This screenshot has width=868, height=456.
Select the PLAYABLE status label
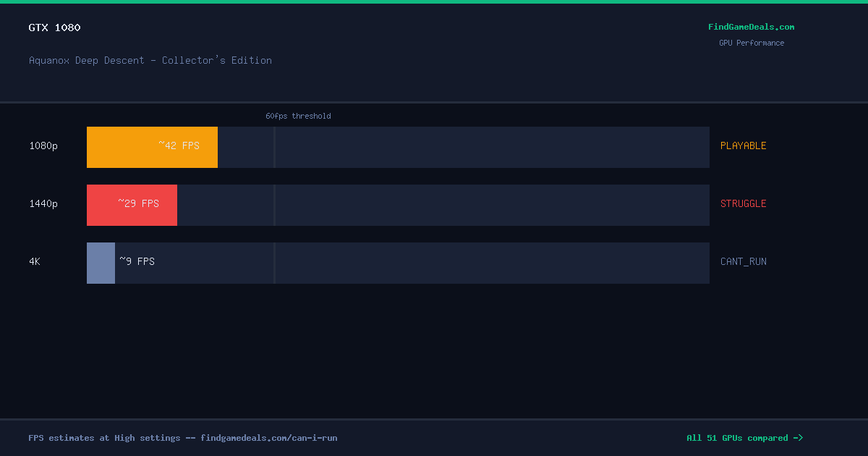(x=743, y=145)
